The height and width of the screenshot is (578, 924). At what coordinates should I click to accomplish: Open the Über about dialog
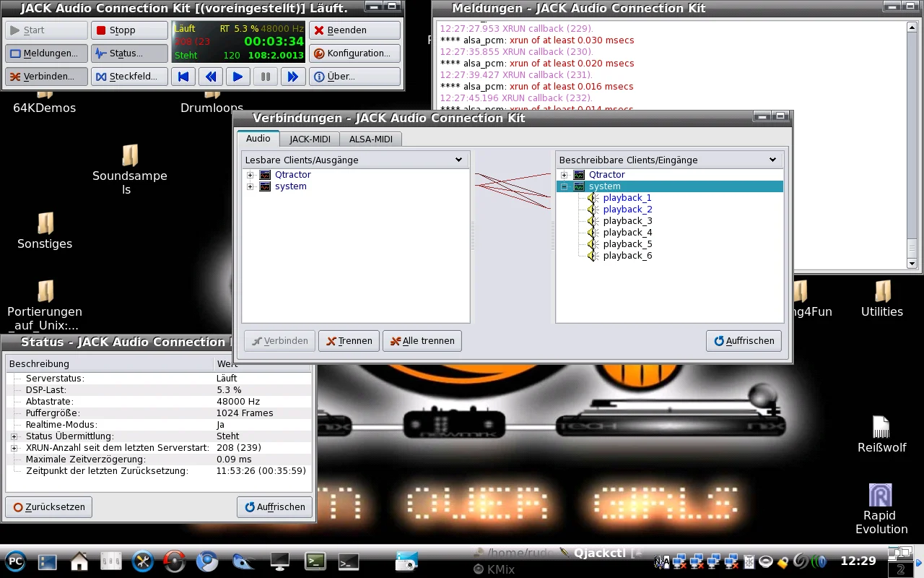[354, 77]
